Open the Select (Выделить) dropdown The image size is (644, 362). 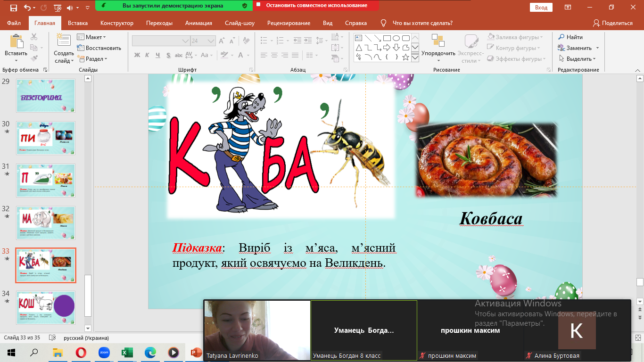(578, 59)
